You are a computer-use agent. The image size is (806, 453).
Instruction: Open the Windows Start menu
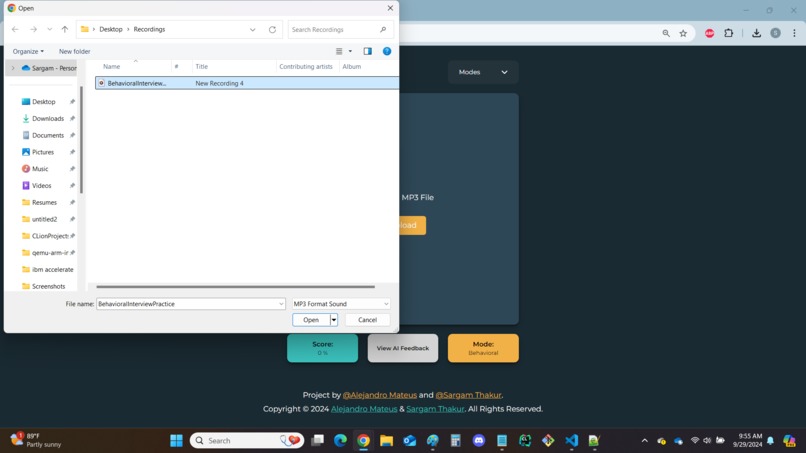click(x=176, y=441)
